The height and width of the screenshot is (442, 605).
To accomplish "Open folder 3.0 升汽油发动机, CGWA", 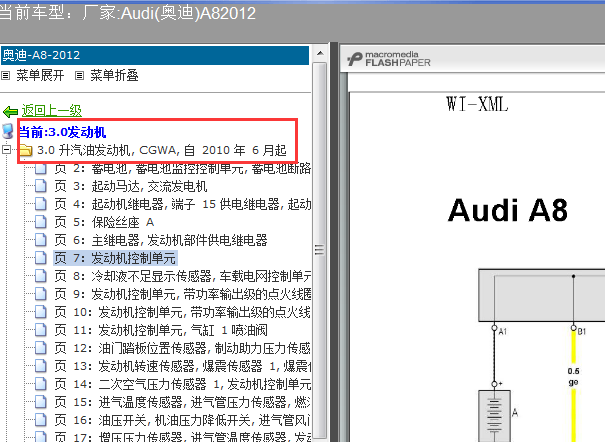I will [162, 150].
